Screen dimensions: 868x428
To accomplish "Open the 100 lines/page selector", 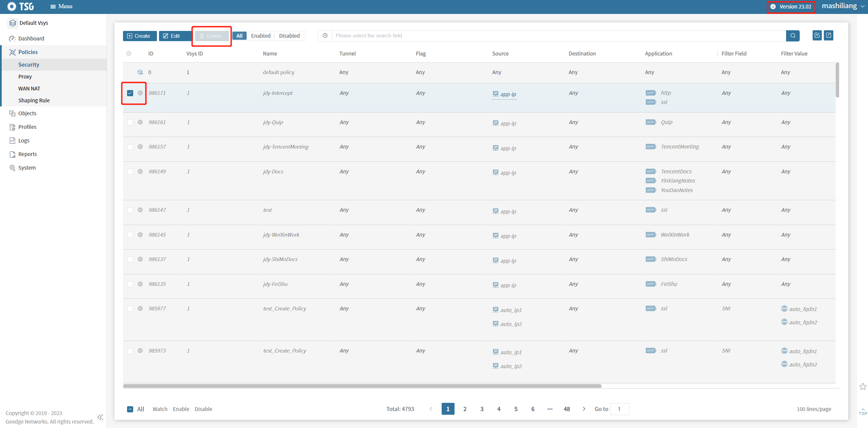I will tap(814, 409).
